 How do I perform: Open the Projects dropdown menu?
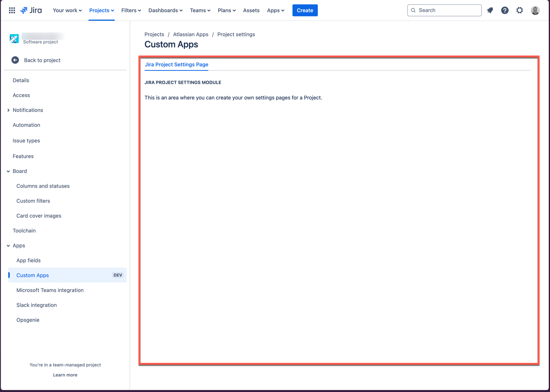101,10
